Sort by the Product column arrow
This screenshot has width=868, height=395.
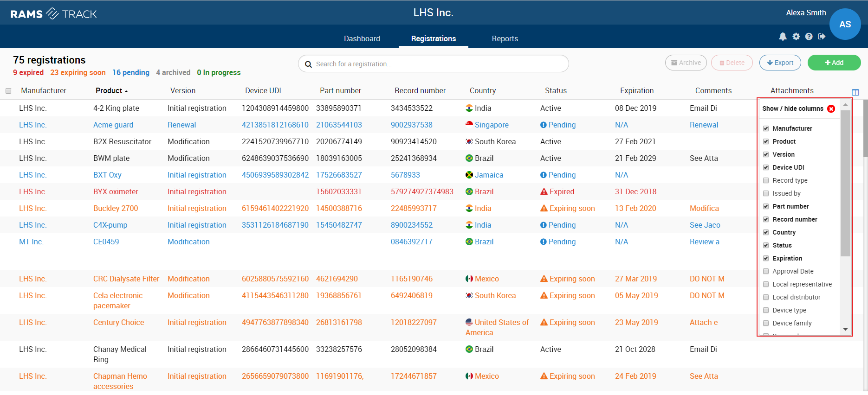126,91
